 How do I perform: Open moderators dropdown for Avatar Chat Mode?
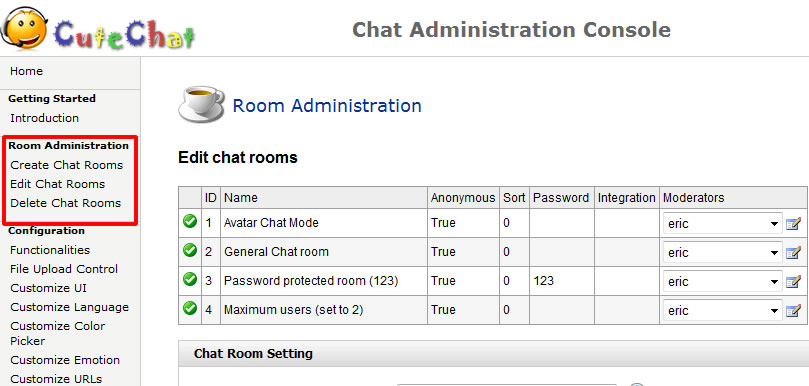click(x=722, y=224)
